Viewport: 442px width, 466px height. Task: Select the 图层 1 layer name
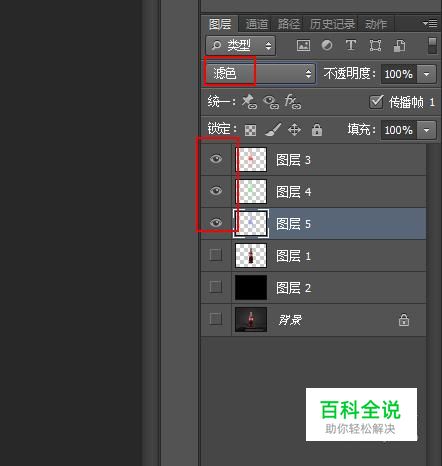pos(293,256)
